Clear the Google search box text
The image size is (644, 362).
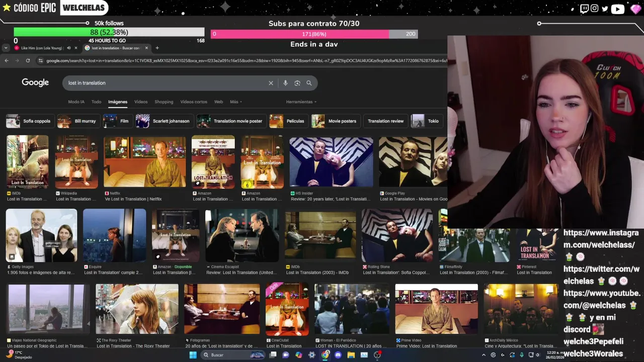[271, 83]
